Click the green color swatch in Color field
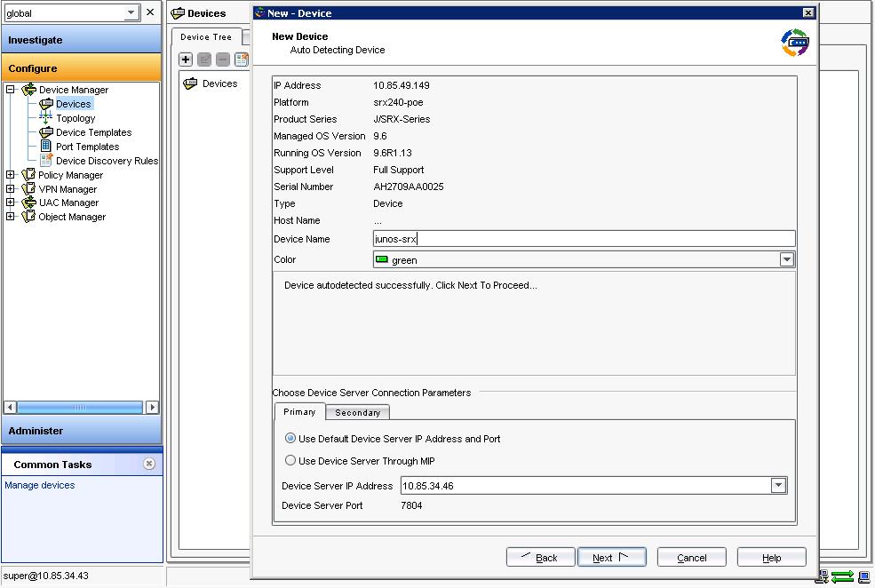 pyautogui.click(x=385, y=258)
